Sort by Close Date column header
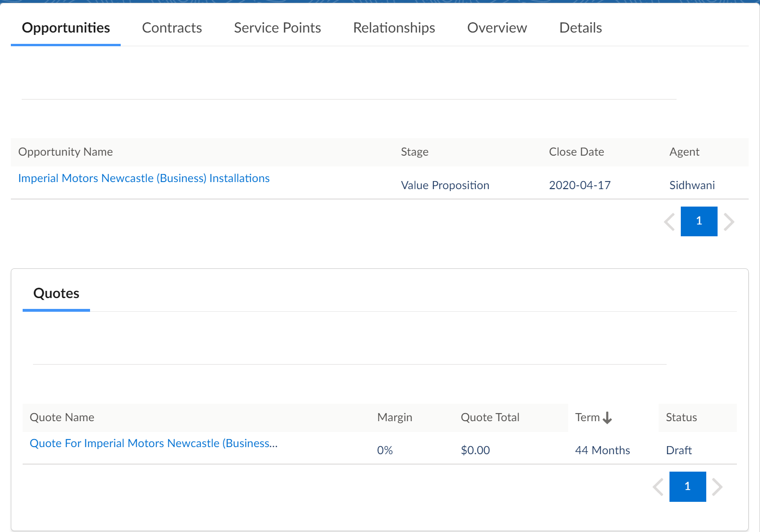This screenshot has height=532, width=760. click(x=576, y=152)
